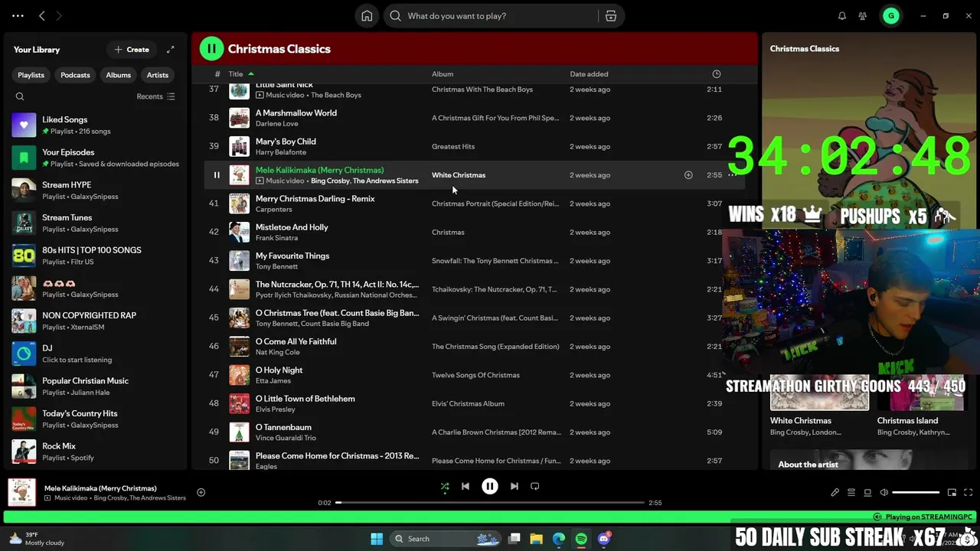Open the Windows Start button
980x551 pixels.
pyautogui.click(x=377, y=539)
